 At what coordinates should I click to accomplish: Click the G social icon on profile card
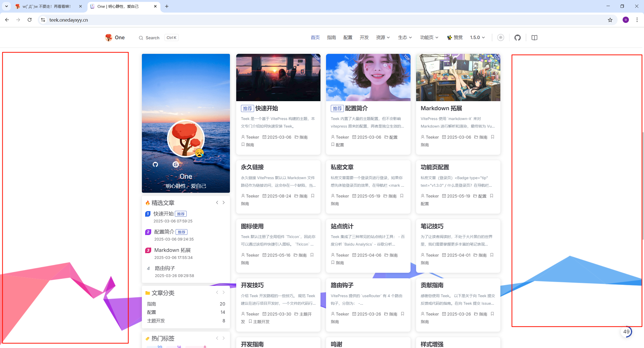176,164
